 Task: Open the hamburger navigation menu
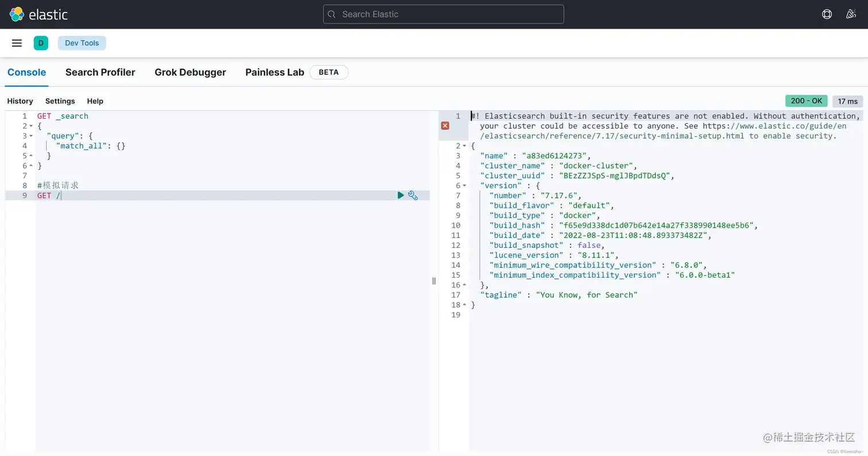[17, 43]
